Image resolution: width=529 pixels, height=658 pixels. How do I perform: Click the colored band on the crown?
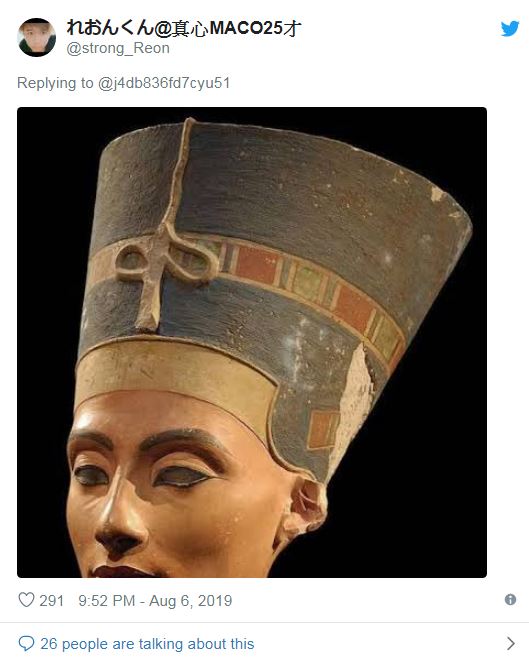tap(294, 277)
